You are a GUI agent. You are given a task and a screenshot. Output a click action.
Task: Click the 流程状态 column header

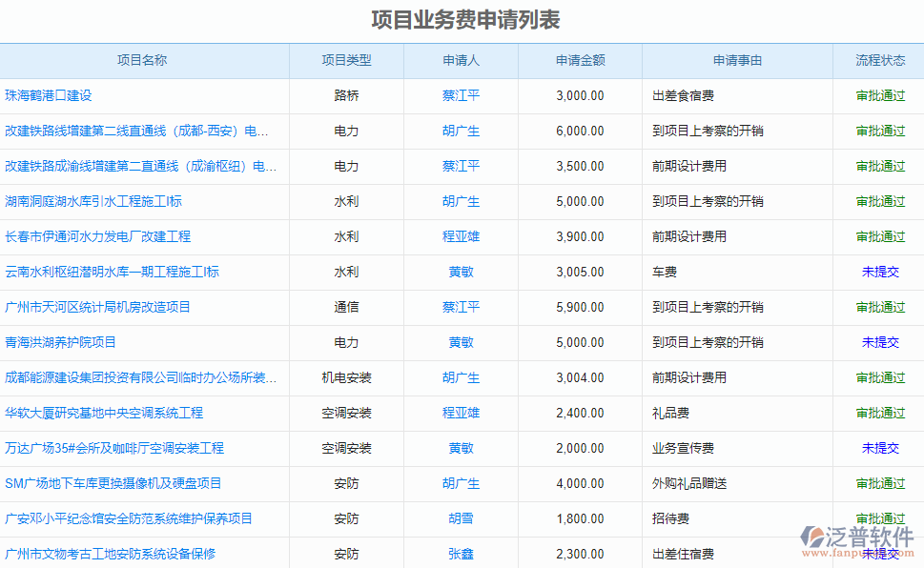880,60
